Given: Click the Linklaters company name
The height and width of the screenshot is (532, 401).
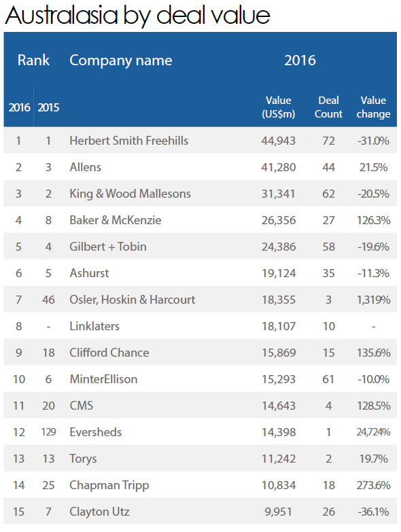Looking at the screenshot, I should (x=94, y=326).
